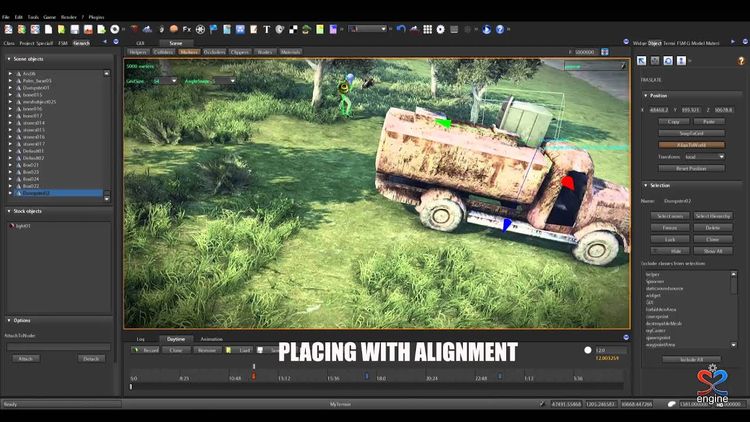Image resolution: width=750 pixels, height=422 pixels.
Task: Switch to the Log tab
Action: click(141, 339)
